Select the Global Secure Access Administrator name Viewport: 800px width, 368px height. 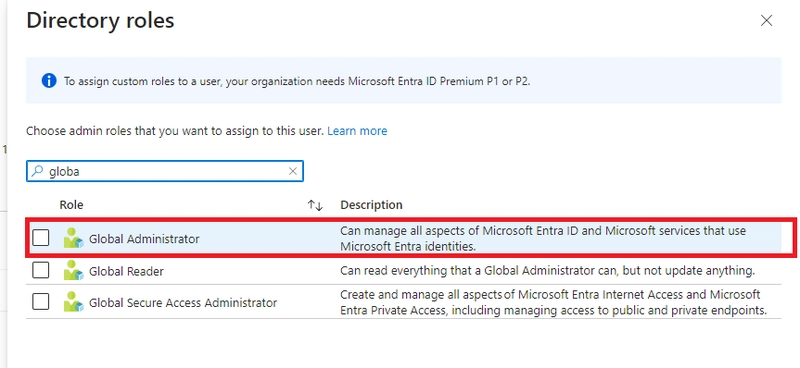(x=183, y=303)
